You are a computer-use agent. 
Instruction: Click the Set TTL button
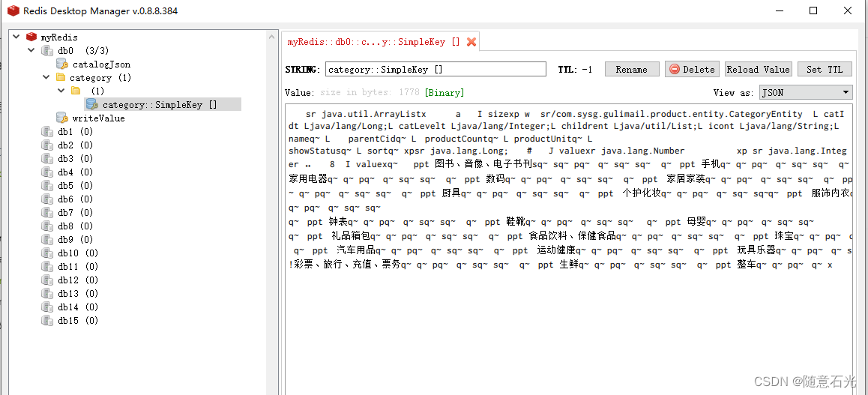[825, 69]
